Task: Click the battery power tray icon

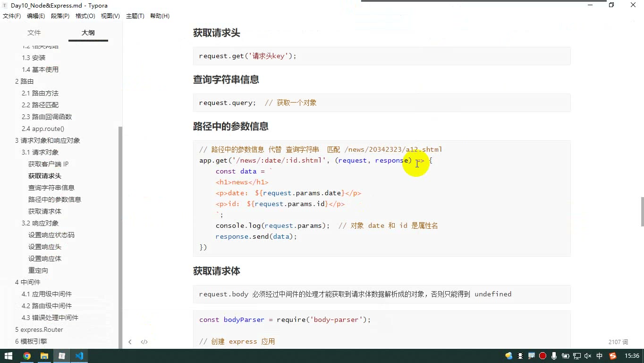Action: tap(566, 356)
